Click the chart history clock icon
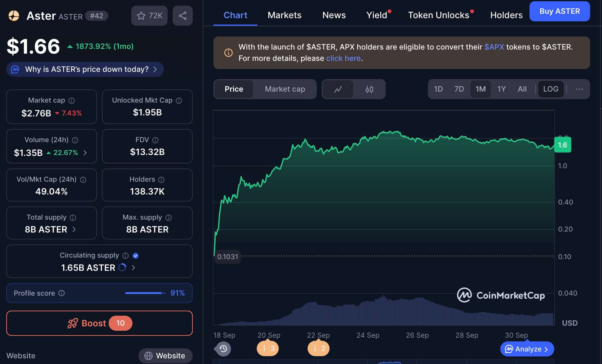This screenshot has width=602, height=364. (x=223, y=349)
